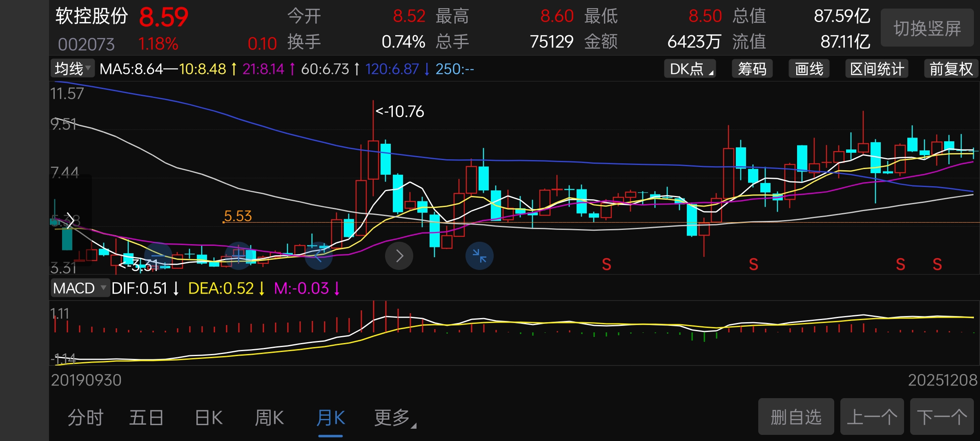Screen dimensions: 980x441
Task: Tap the zoom-out minus icon on chart
Action: tap(158, 256)
